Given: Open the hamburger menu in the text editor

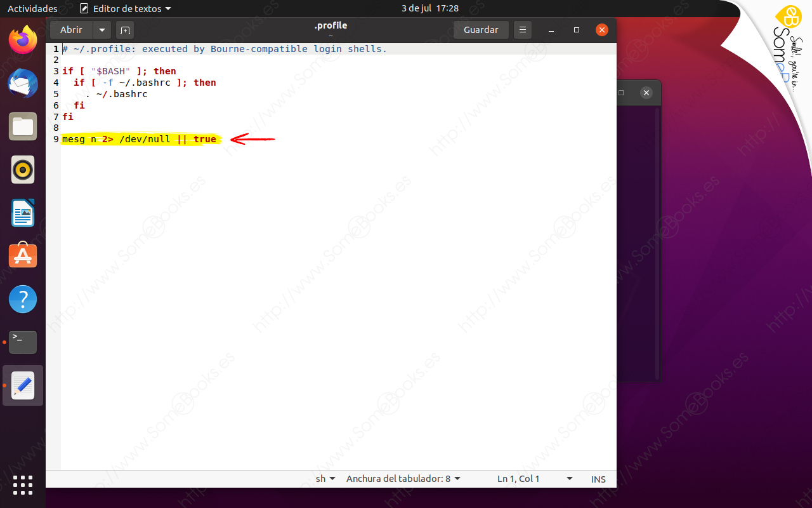Looking at the screenshot, I should (x=522, y=30).
